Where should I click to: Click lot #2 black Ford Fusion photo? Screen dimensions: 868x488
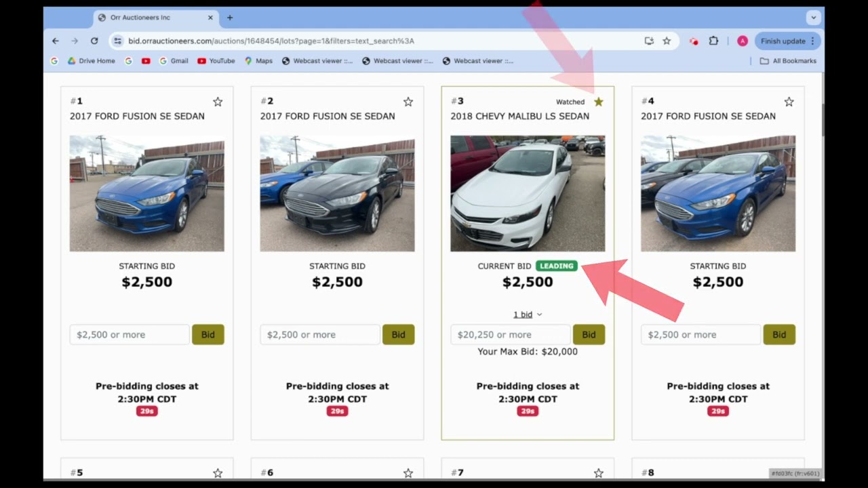(337, 193)
